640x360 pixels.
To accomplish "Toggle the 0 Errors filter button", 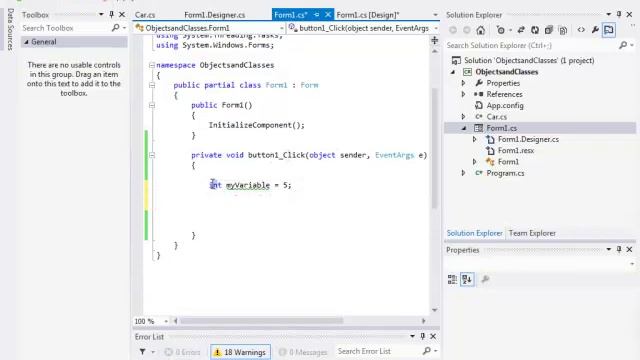I will tap(182, 352).
